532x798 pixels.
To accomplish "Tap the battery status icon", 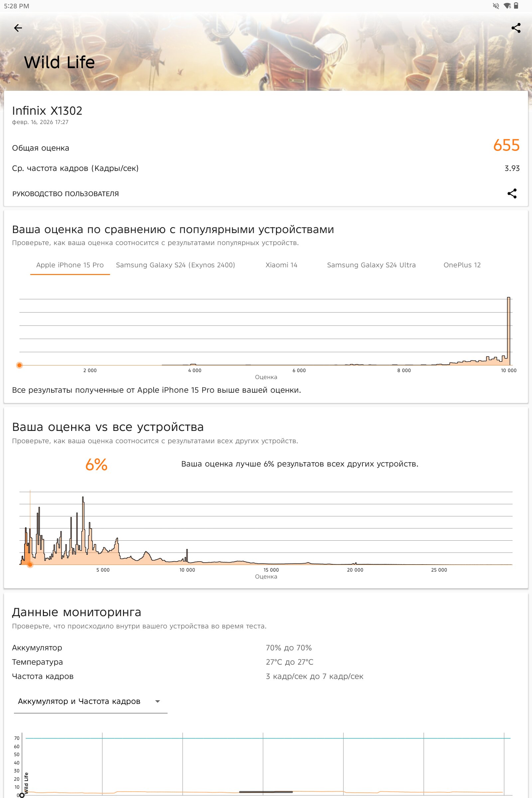I will pos(516,6).
